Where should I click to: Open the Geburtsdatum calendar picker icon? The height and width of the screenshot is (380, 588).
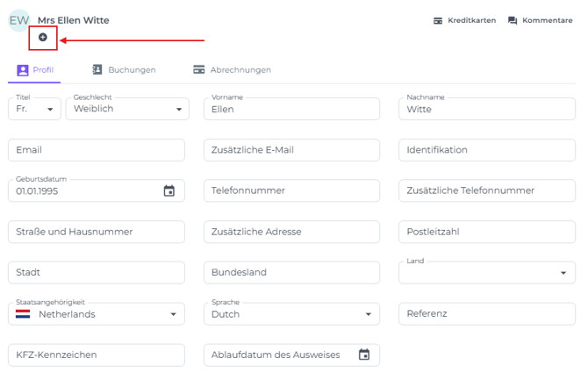coord(169,190)
